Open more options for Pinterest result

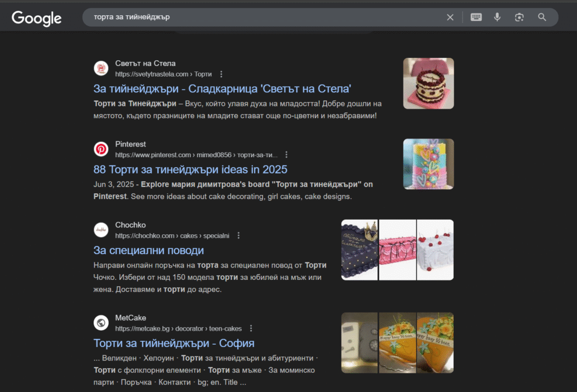pos(286,155)
